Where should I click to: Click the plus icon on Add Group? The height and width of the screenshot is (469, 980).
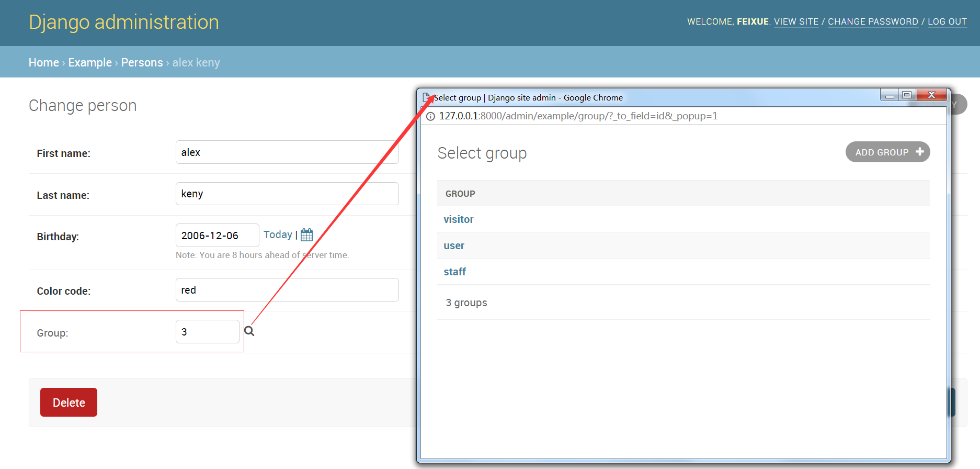[920, 152]
